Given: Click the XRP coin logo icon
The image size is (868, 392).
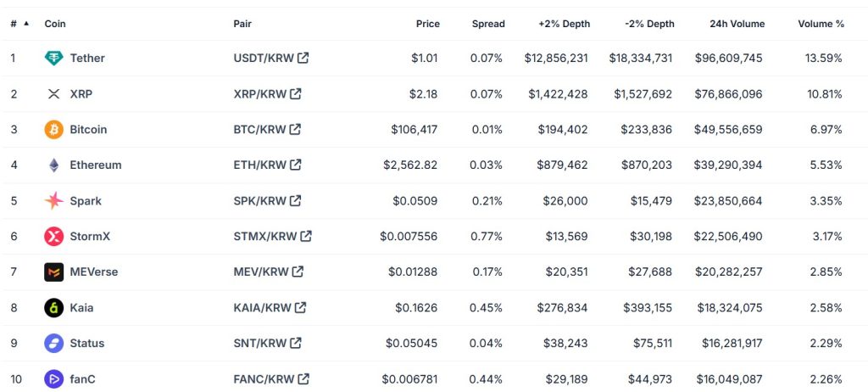Looking at the screenshot, I should click(x=54, y=94).
